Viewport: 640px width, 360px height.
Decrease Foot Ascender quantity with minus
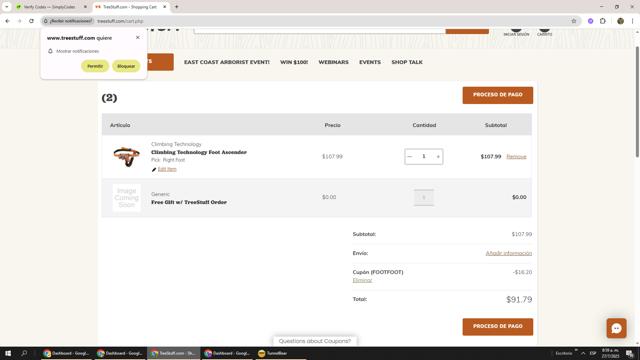pos(410,156)
